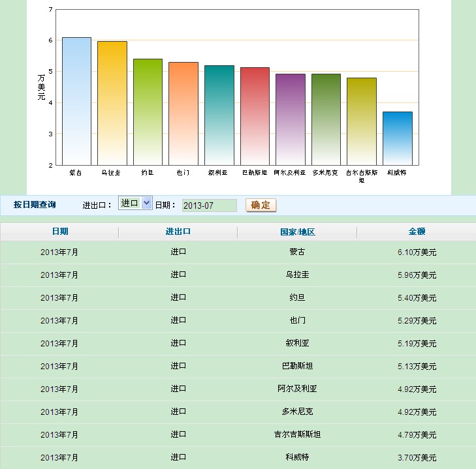Viewport: 476px width, 469px height.
Task: Click the dark green 多米尼克 bar
Action: [x=326, y=119]
